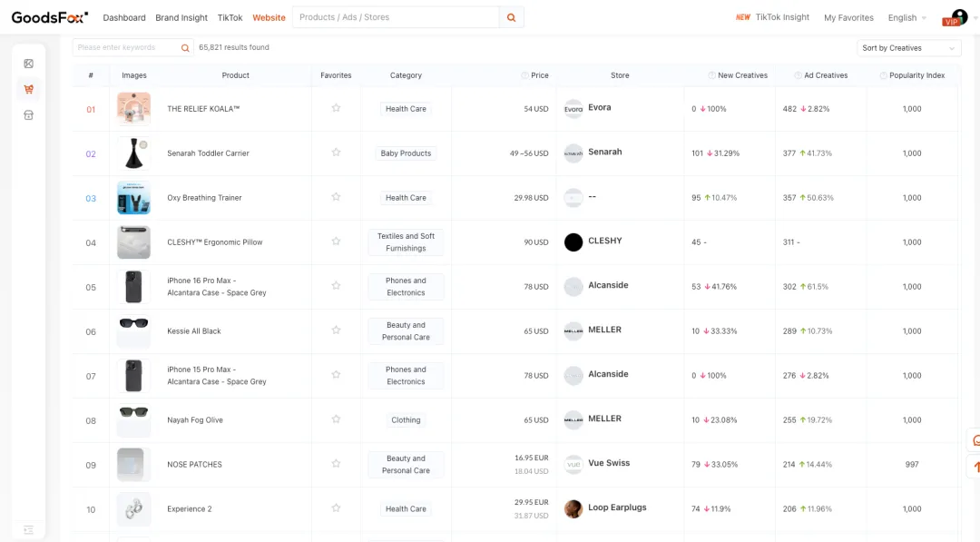Open the ads sidebar icon at top

coord(29,64)
